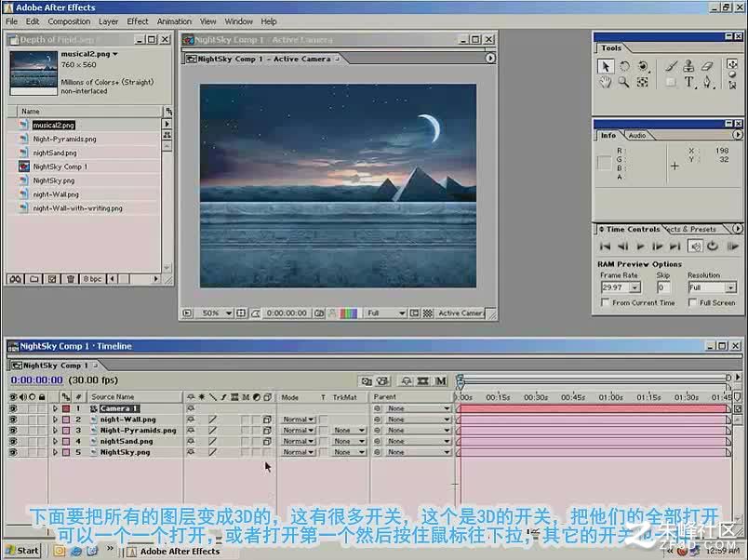The image size is (748, 560).
Task: Open Mode dropdown for night-Wall.png layer
Action: 298,420
